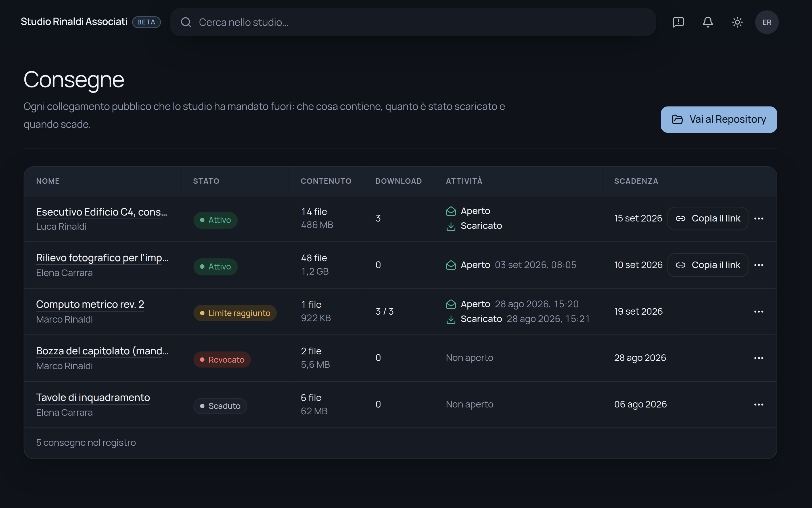Click the Limite raggiunto status badge
The image size is (812, 508).
(235, 313)
